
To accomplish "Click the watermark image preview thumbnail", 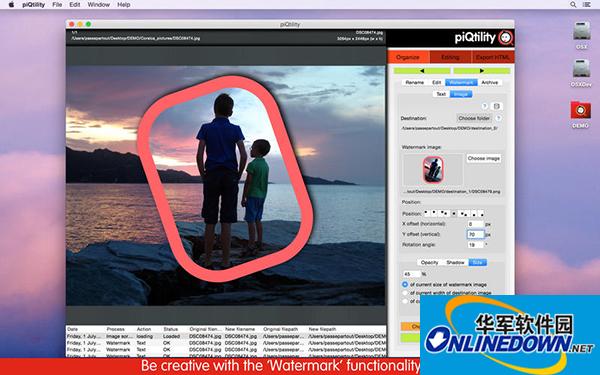I will tap(433, 170).
